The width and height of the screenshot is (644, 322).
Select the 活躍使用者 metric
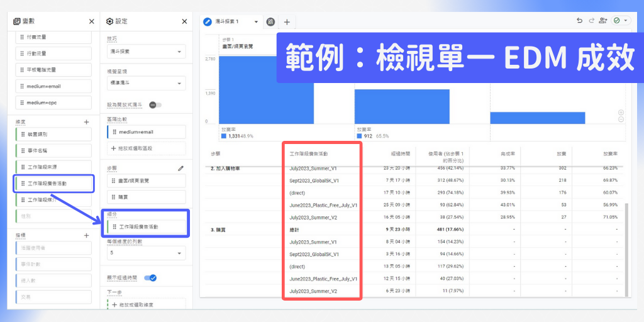[x=53, y=248]
